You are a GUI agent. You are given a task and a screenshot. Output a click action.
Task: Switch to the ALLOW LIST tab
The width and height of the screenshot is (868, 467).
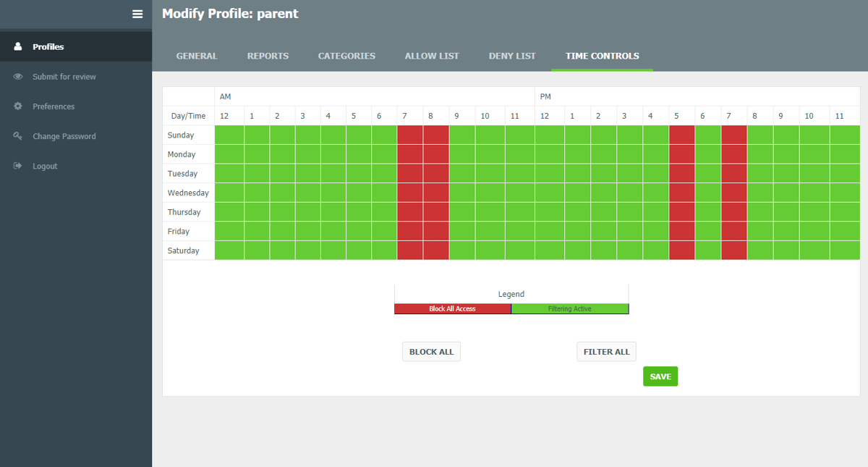432,56
